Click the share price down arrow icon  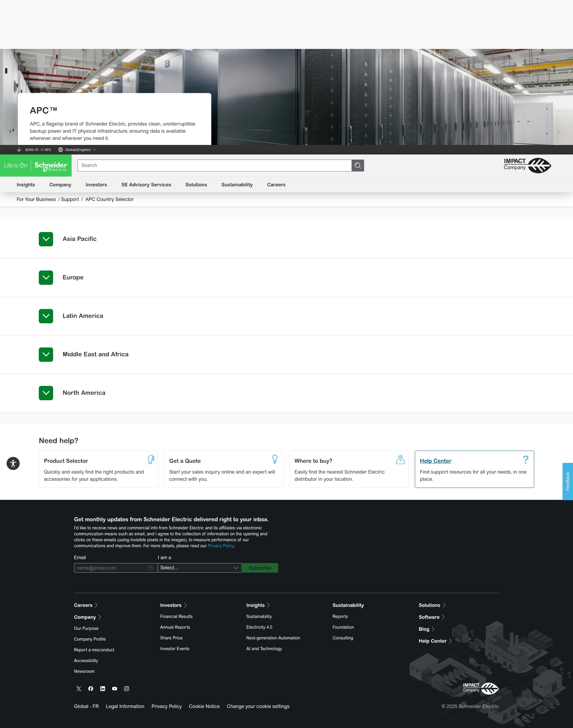pos(19,150)
